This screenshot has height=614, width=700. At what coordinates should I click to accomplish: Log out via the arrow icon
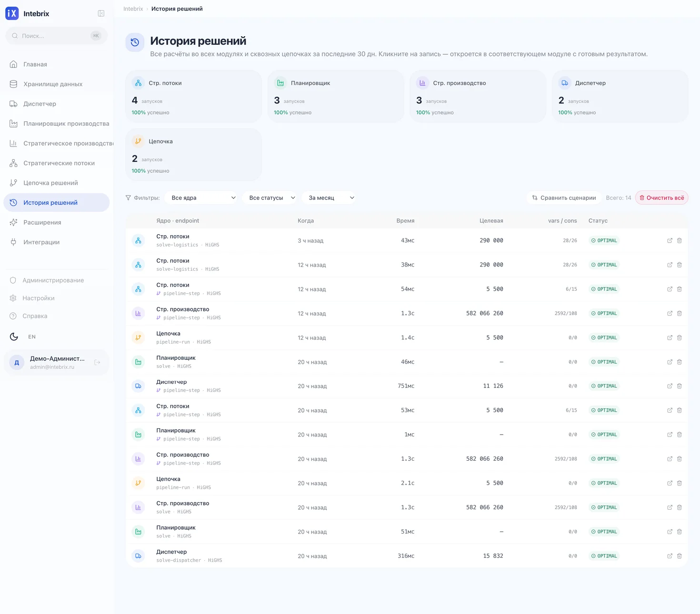point(98,363)
